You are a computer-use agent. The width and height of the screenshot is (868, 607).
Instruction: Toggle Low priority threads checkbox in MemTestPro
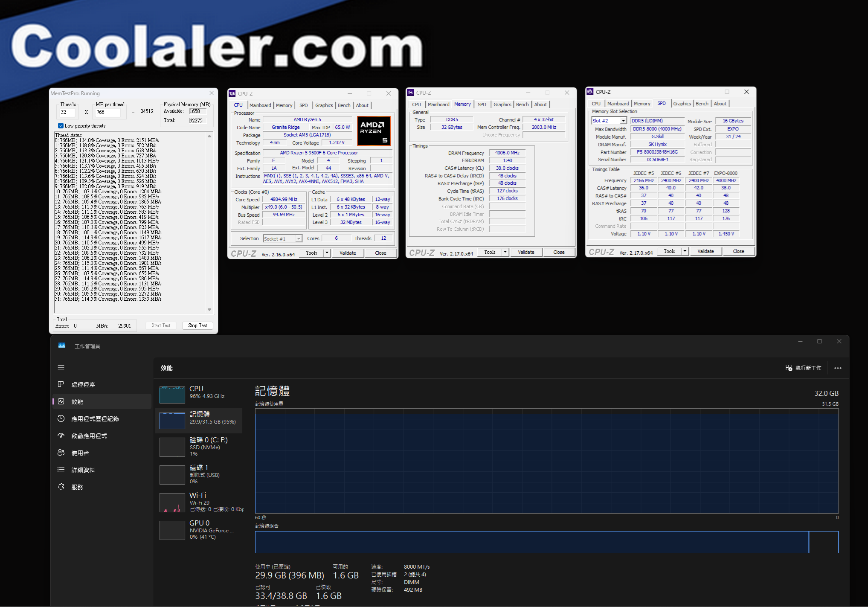pos(61,126)
